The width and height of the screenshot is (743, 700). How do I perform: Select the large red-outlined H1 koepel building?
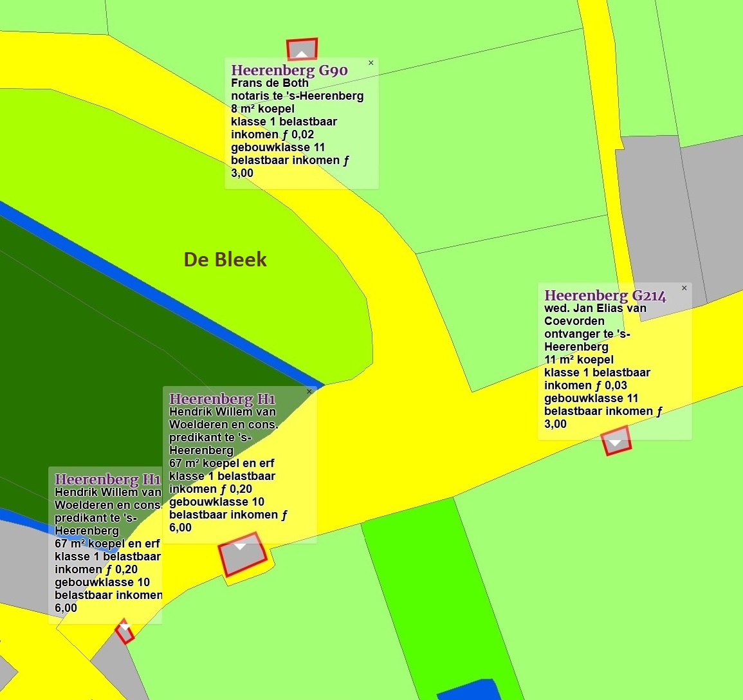pos(242,555)
